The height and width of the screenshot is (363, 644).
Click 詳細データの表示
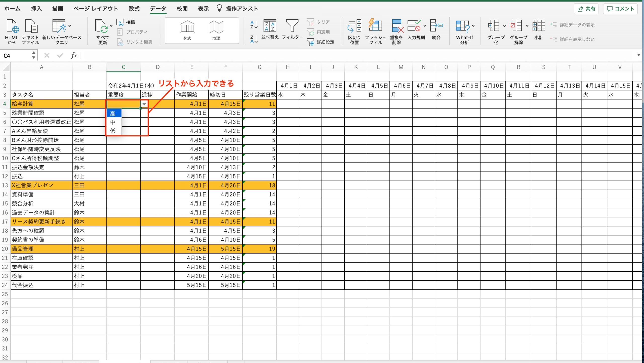[x=573, y=25]
